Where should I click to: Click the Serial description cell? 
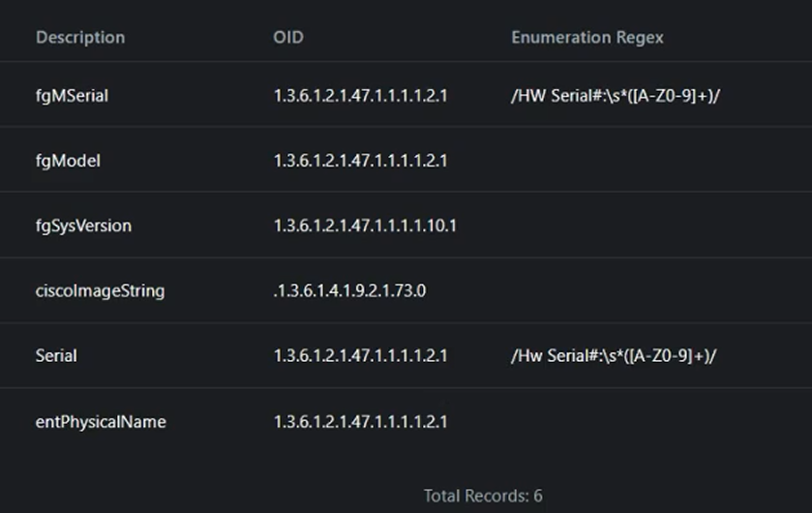coord(56,355)
